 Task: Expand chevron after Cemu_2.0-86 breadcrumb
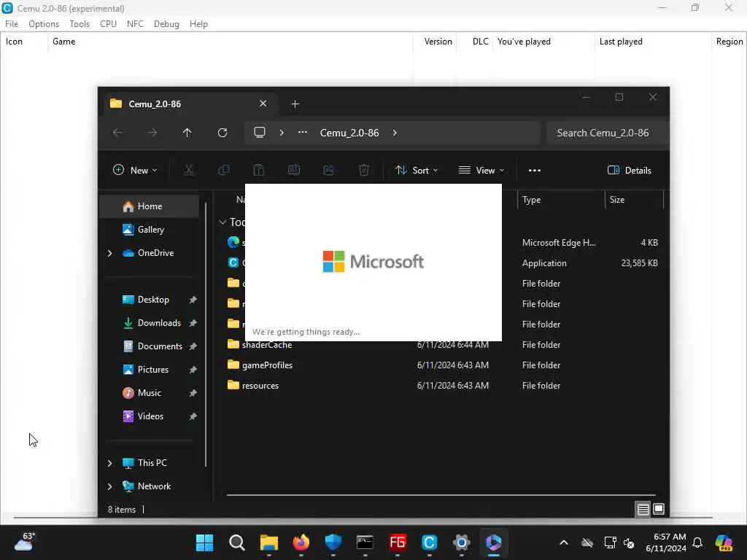tap(395, 133)
